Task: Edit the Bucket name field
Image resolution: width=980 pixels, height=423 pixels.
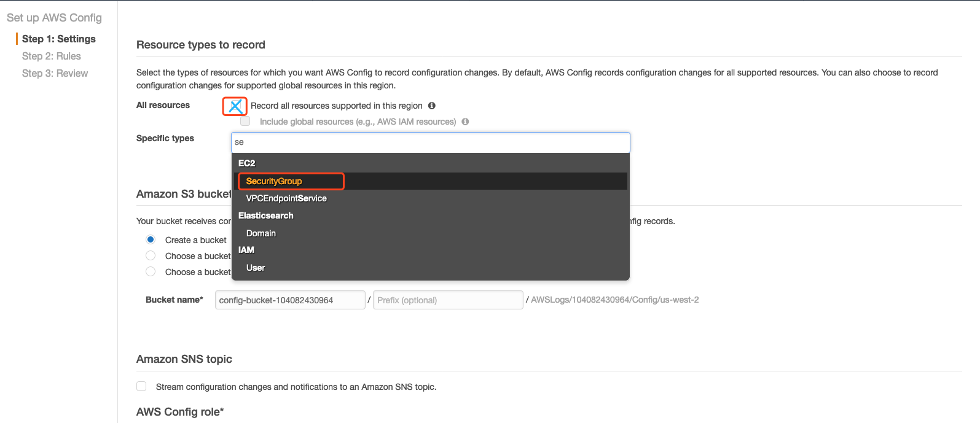Action: [x=290, y=300]
